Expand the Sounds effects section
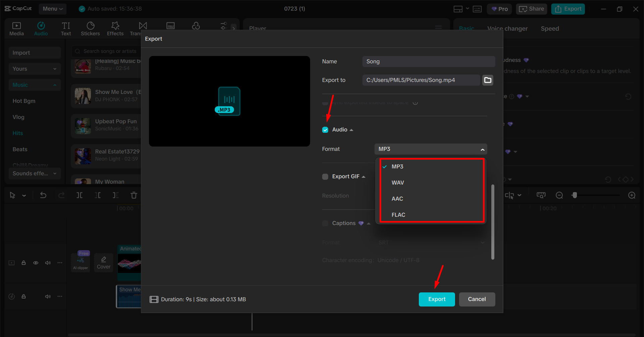The width and height of the screenshot is (644, 337). [55, 173]
